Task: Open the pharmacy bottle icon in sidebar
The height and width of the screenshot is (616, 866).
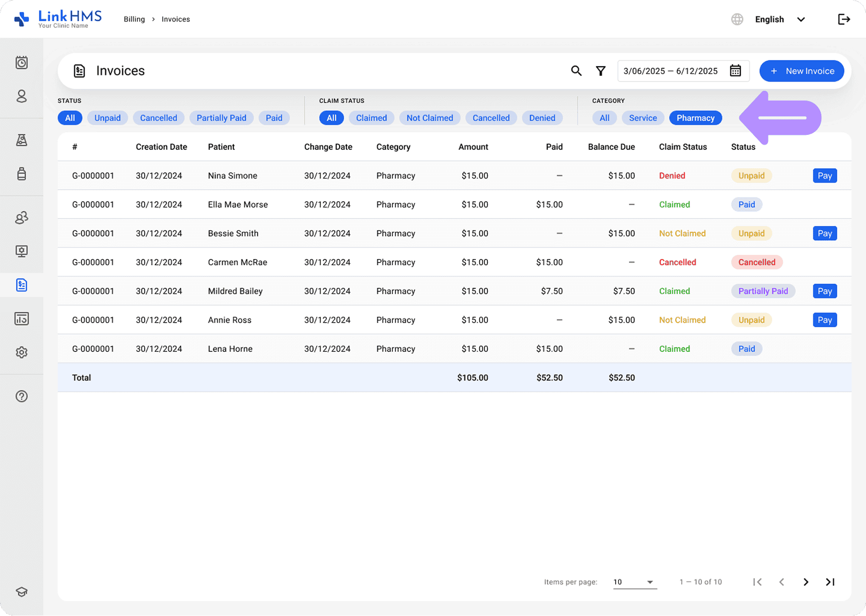Action: pyautogui.click(x=22, y=173)
